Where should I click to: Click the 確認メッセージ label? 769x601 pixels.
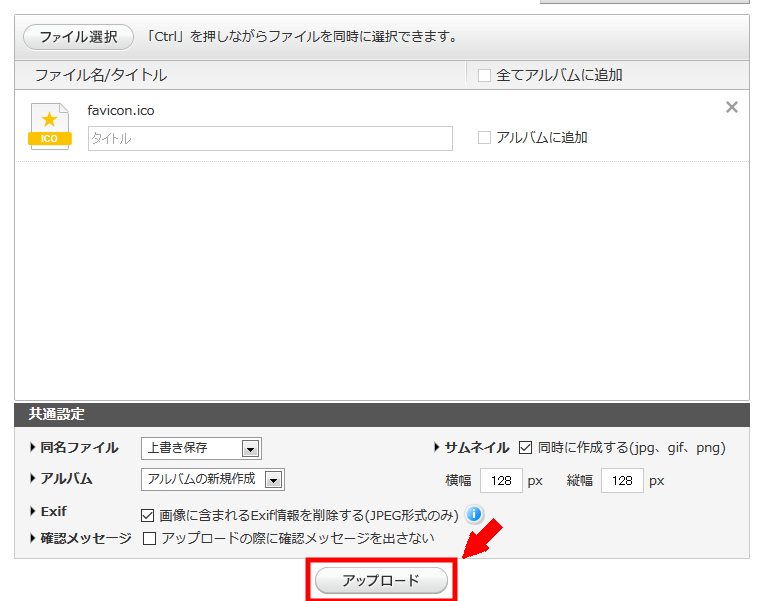[86, 538]
